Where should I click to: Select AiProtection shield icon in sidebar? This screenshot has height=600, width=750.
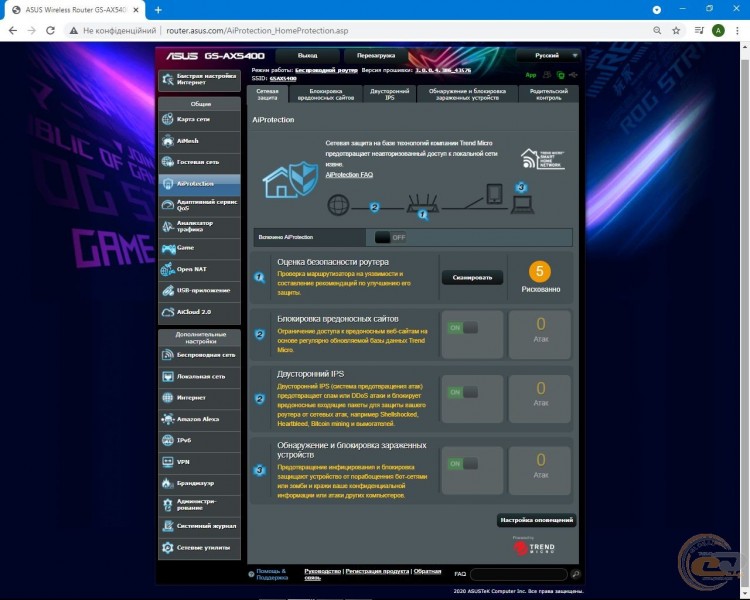click(167, 184)
